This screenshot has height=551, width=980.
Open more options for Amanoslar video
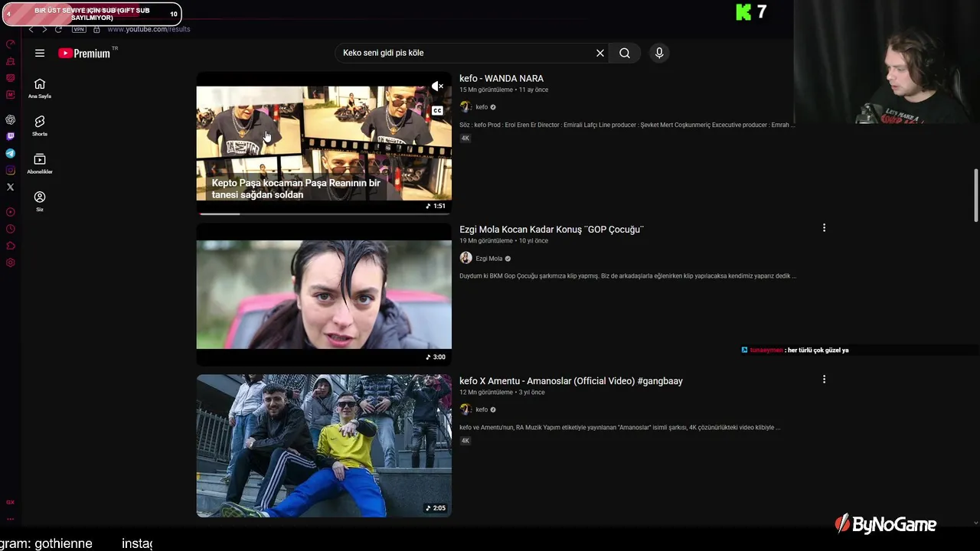824,380
